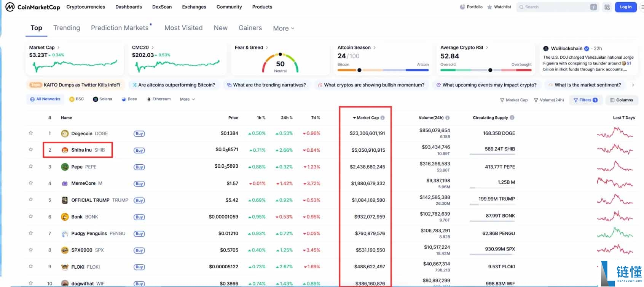Click the Market Cap info icon

[383, 118]
